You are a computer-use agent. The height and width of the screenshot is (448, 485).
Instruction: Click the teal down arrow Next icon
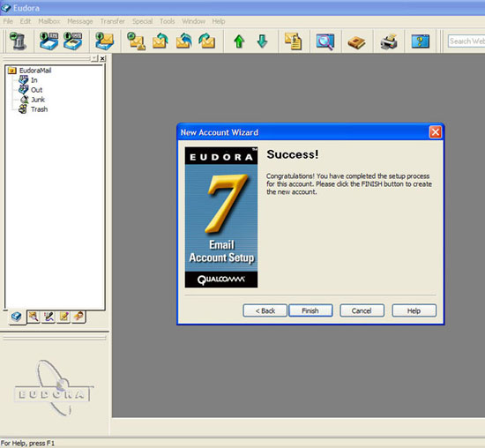coord(262,41)
